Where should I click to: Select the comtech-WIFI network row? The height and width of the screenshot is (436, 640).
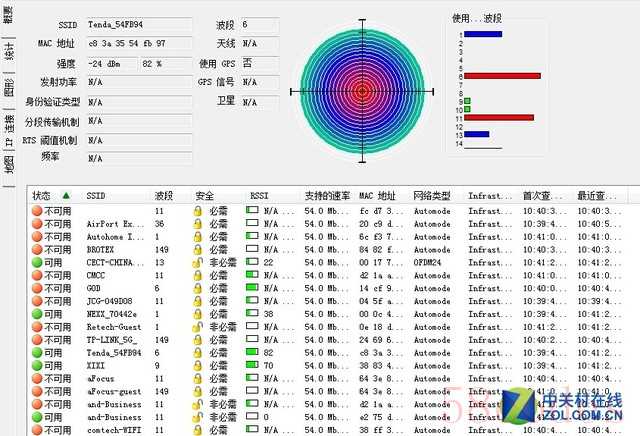pyautogui.click(x=110, y=430)
